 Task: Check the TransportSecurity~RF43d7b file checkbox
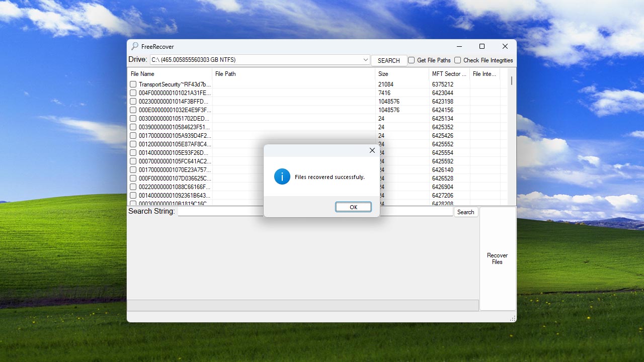133,84
